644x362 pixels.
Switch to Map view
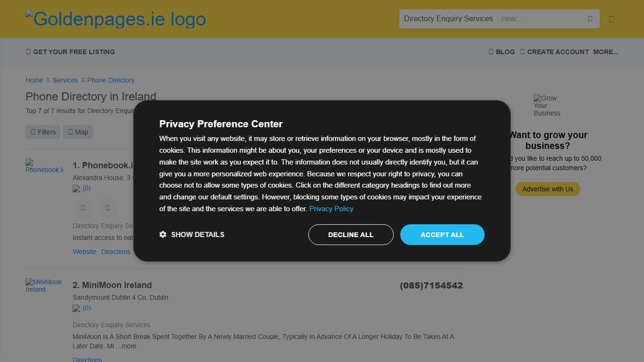pyautogui.click(x=78, y=132)
